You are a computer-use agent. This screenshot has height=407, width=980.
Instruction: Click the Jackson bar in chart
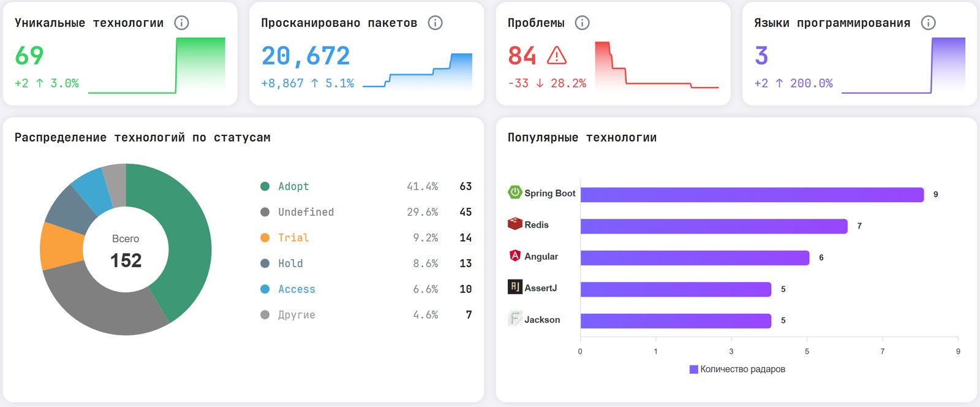tap(676, 321)
